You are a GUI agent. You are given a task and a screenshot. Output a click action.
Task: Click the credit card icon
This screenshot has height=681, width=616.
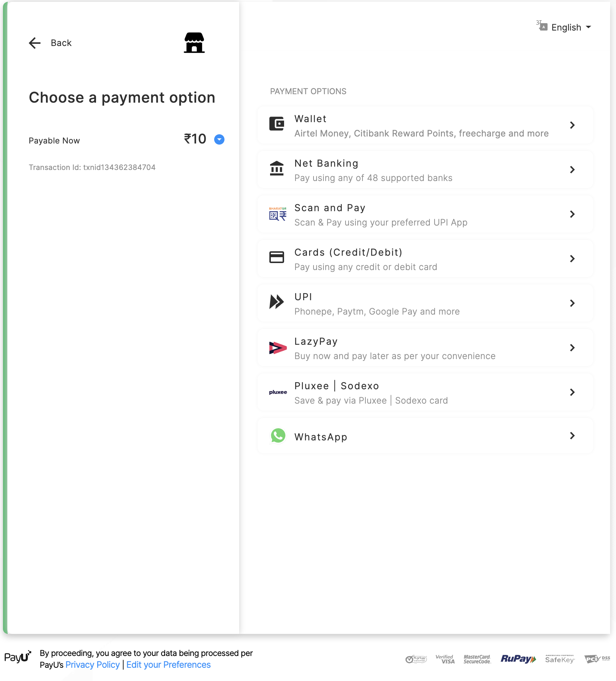[x=277, y=257]
